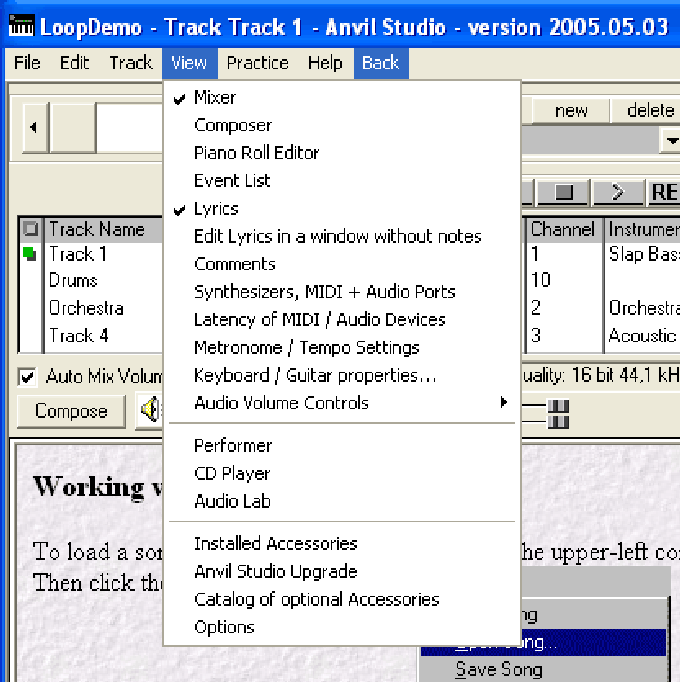Click channel value 3 for Track 4
The height and width of the screenshot is (682, 680).
click(x=536, y=335)
